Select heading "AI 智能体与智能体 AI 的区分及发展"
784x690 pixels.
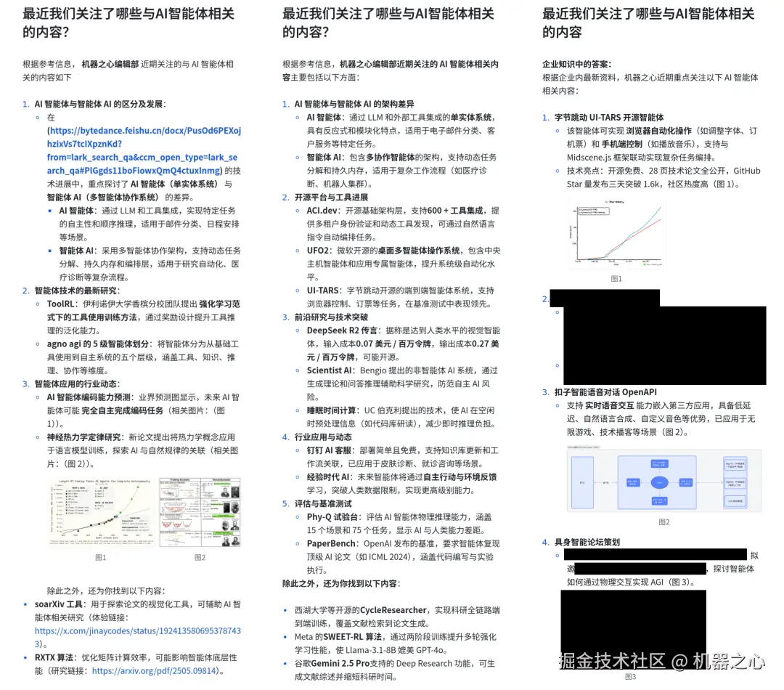[x=99, y=104]
